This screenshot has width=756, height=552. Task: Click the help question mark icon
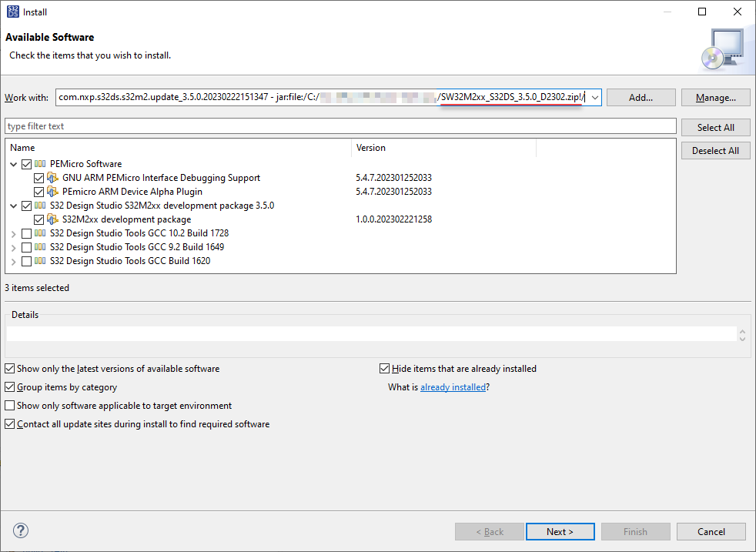(x=21, y=530)
